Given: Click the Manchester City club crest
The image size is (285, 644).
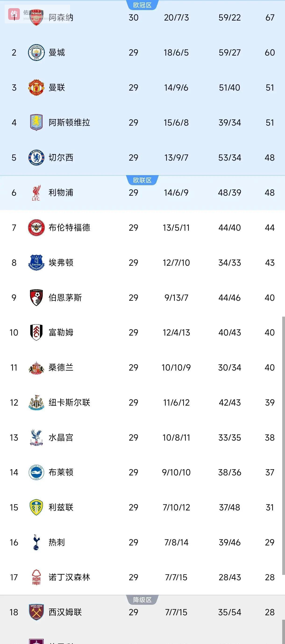Looking at the screenshot, I should [36, 53].
